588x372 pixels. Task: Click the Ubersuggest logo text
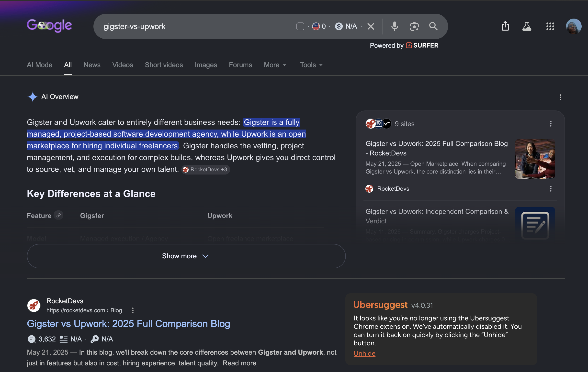pos(380,305)
